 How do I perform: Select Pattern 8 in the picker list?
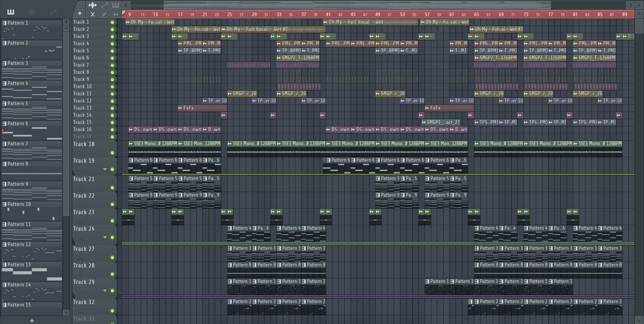32,164
